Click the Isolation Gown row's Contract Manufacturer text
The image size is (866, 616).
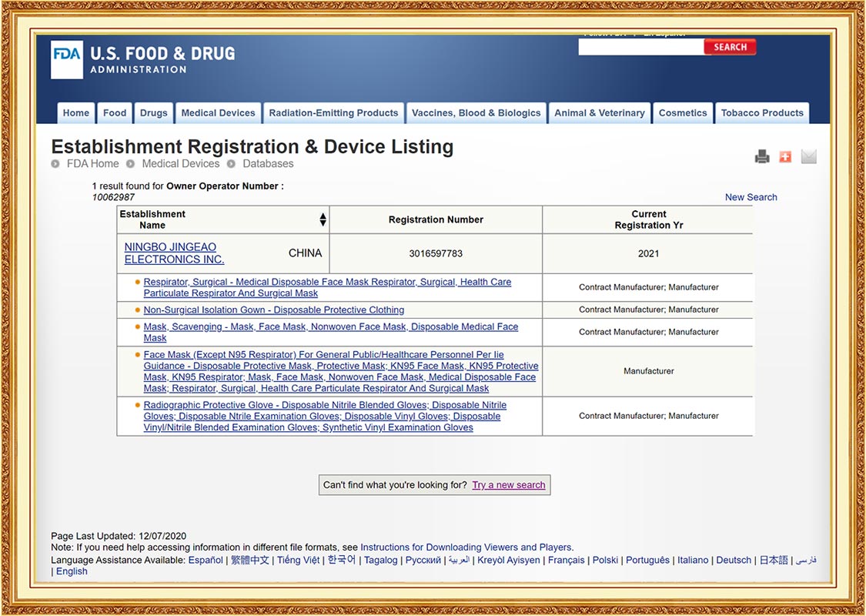tap(648, 310)
